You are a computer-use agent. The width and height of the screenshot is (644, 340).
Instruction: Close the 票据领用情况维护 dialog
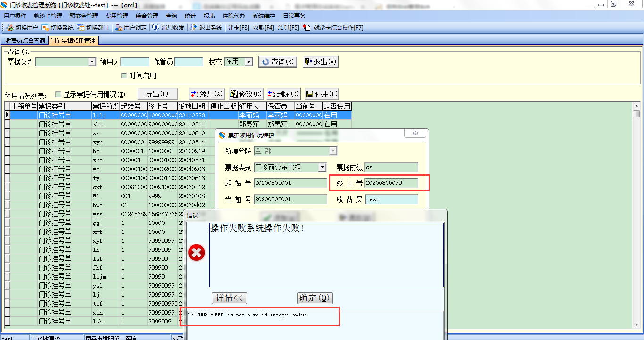click(415, 134)
